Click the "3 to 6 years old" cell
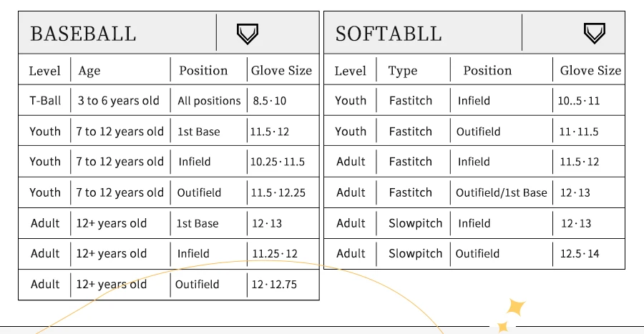Screen dimensions: 644x334 coord(118,101)
